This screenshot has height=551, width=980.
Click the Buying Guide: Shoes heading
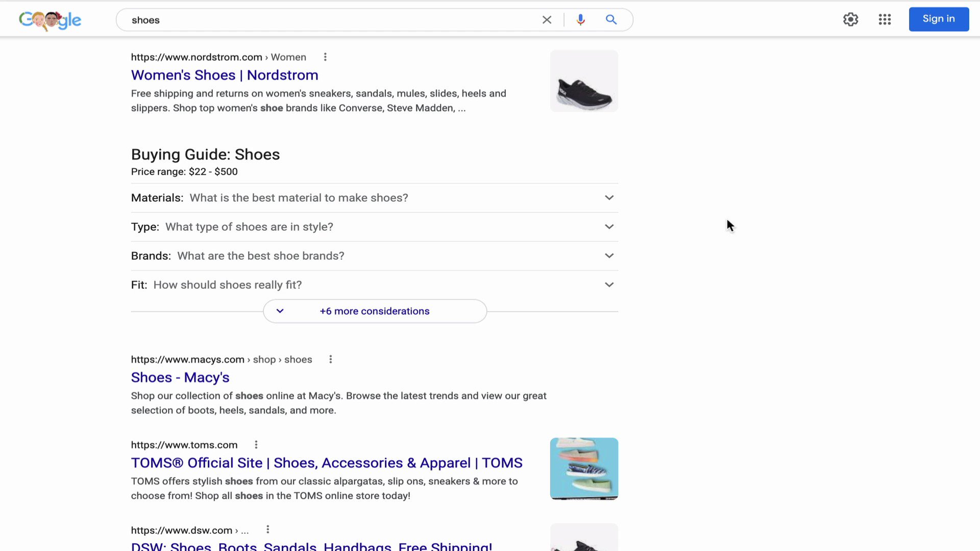tap(205, 155)
